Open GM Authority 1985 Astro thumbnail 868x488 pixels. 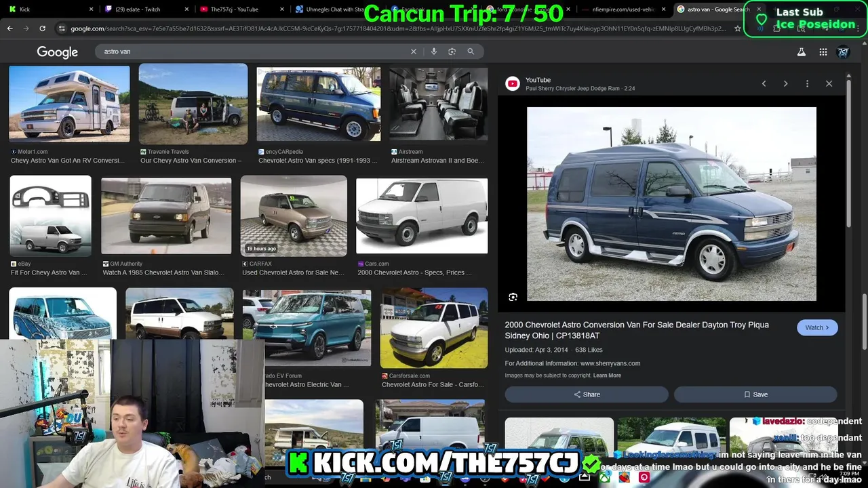(166, 216)
